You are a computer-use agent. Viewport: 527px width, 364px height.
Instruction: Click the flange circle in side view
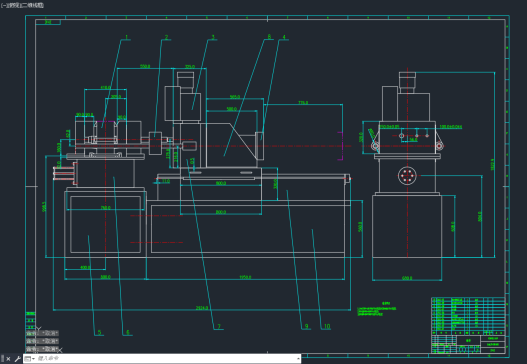[x=407, y=175]
